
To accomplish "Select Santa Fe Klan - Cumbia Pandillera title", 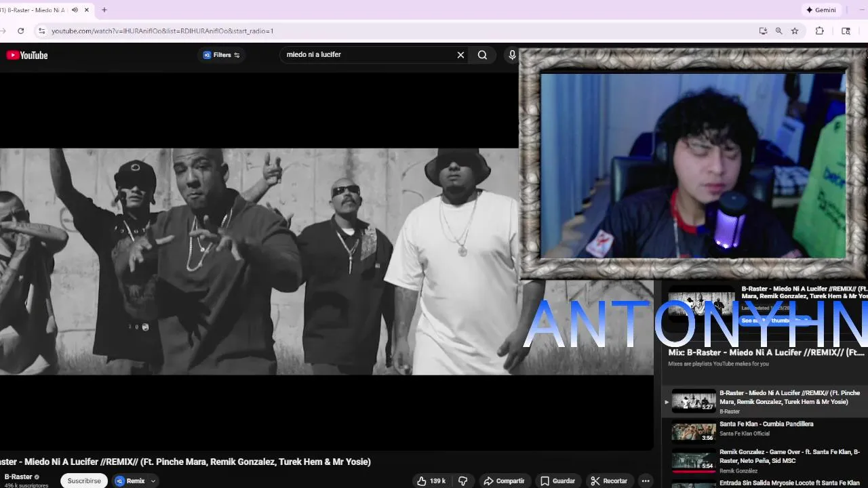I will (x=766, y=424).
